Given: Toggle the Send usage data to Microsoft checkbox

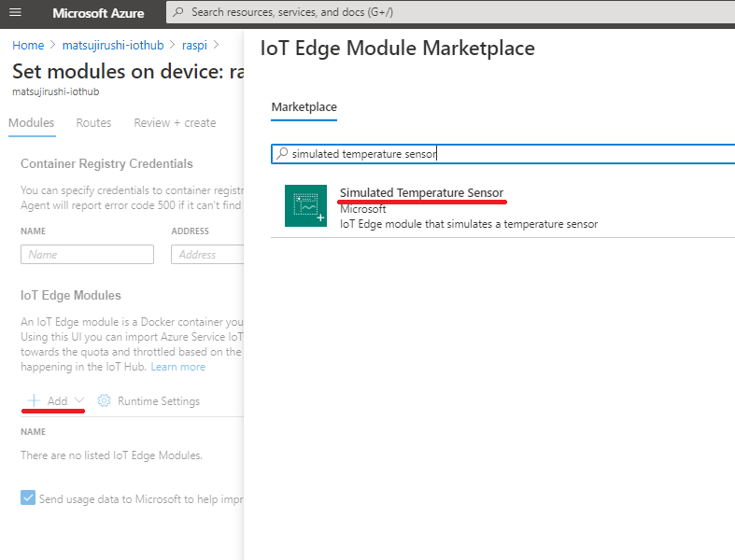Looking at the screenshot, I should click(x=28, y=497).
